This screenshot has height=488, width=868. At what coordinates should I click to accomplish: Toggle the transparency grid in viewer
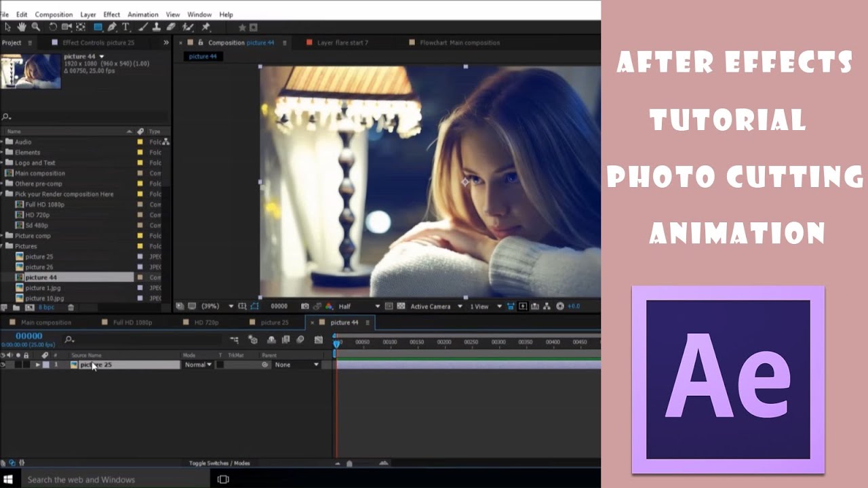click(401, 306)
